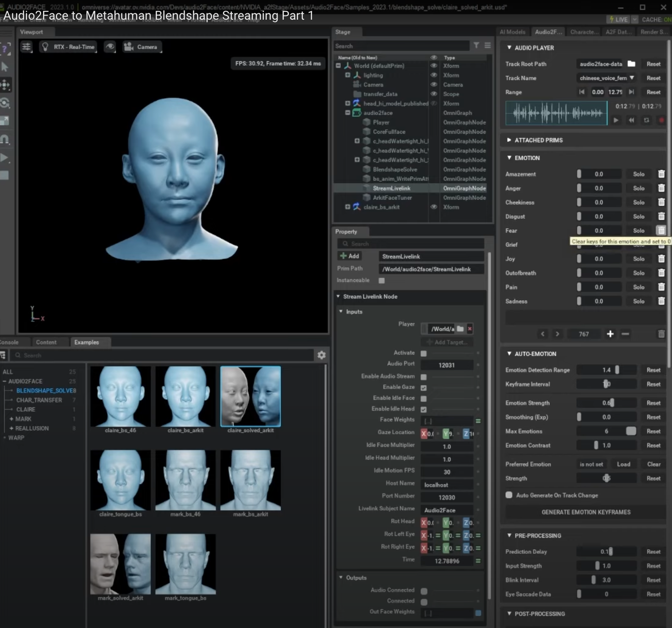Click the trash icon for Amazement emotion
The image size is (672, 628).
pos(661,174)
